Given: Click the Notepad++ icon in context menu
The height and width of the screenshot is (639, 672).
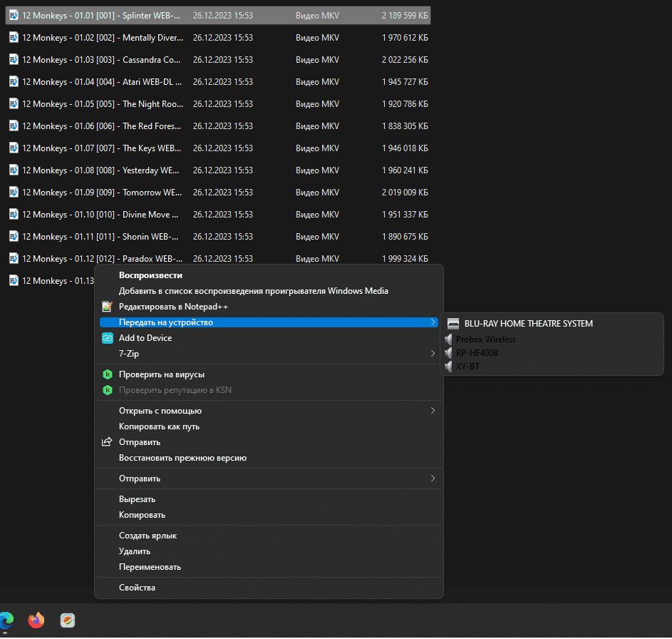Looking at the screenshot, I should pyautogui.click(x=108, y=307).
